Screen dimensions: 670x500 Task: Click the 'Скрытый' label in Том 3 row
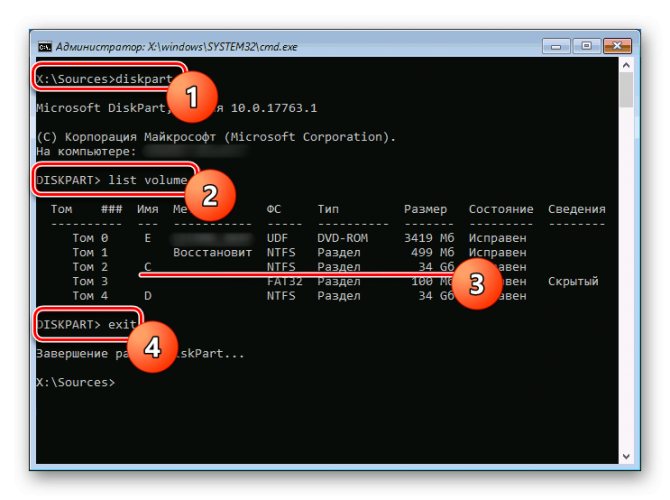point(573,282)
